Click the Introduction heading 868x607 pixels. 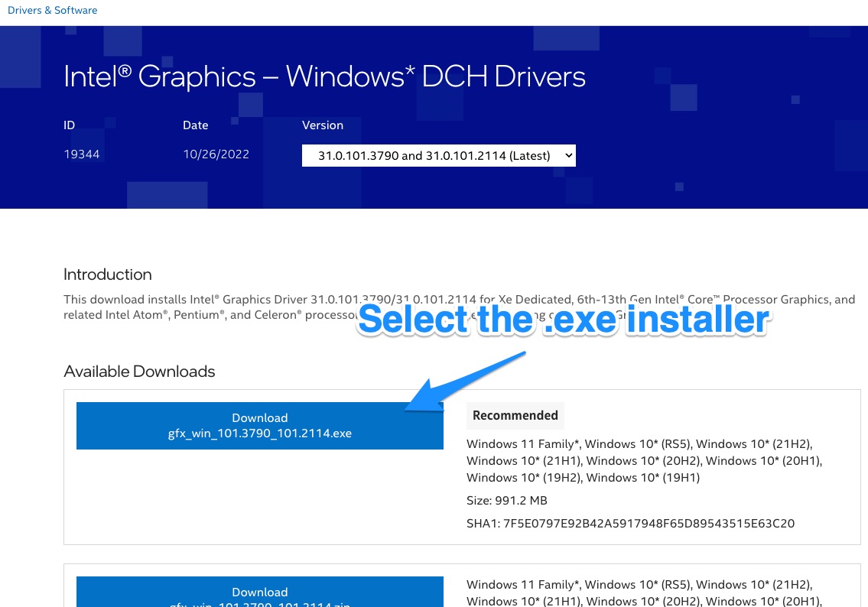pos(107,274)
